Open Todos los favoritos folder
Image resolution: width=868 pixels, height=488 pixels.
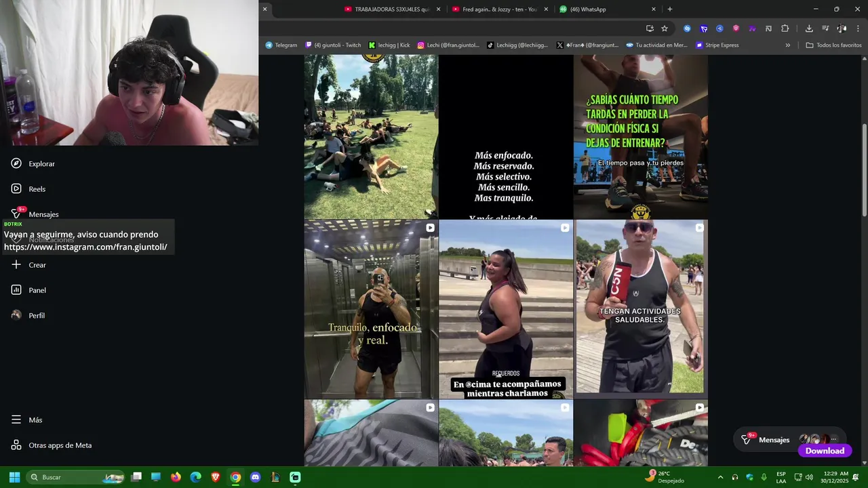[833, 45]
